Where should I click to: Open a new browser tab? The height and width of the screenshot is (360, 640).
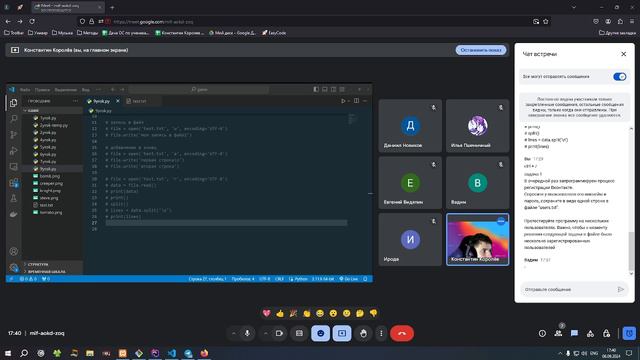click(112, 7)
